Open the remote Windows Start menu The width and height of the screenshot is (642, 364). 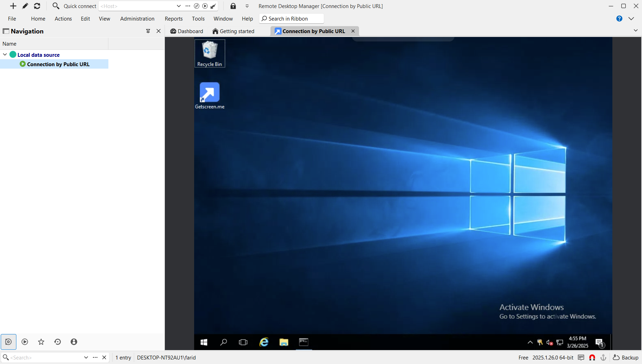click(204, 342)
